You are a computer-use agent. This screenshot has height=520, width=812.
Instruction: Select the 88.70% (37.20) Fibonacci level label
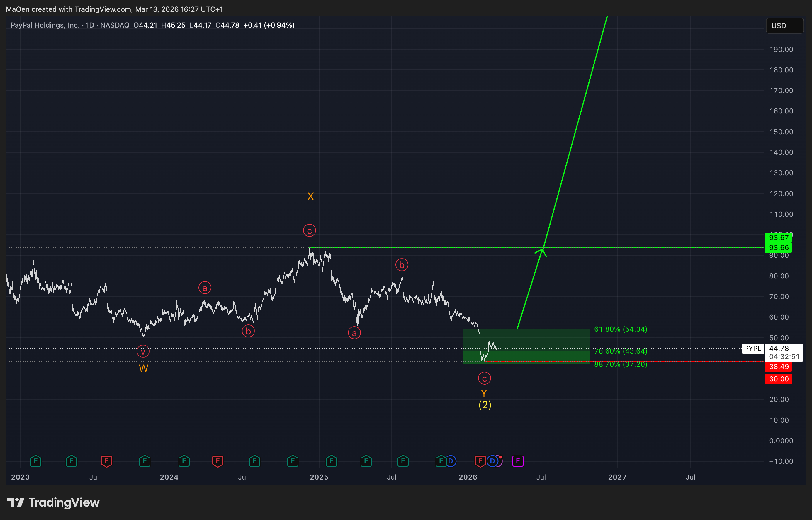pyautogui.click(x=620, y=364)
